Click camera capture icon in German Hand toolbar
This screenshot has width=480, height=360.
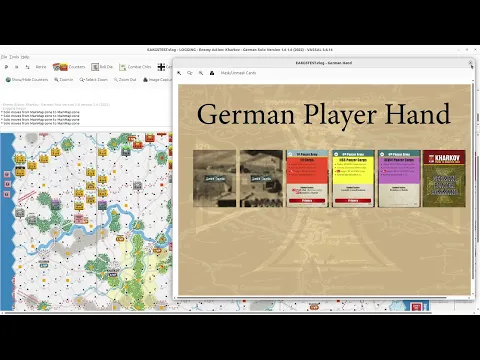coord(212,73)
